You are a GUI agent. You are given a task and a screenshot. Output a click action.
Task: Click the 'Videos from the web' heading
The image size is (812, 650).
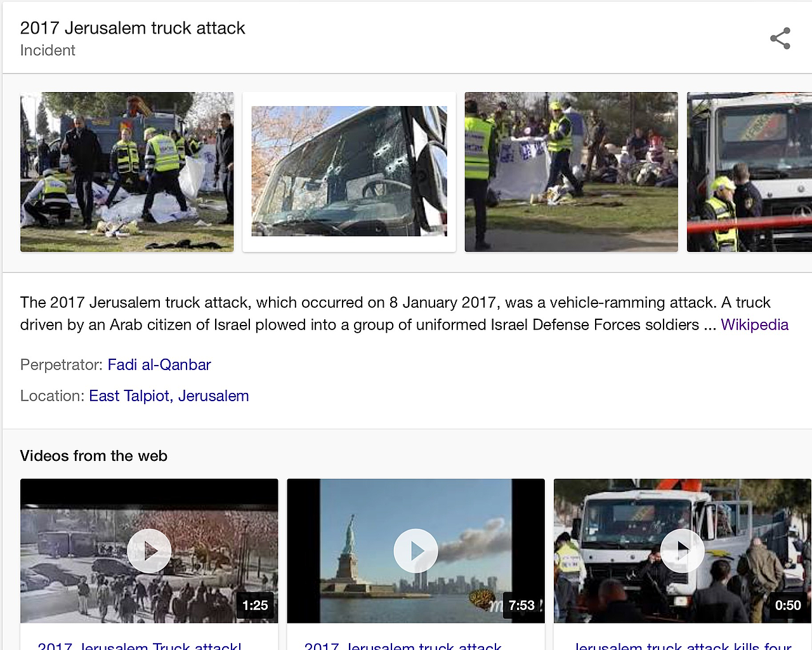point(94,456)
